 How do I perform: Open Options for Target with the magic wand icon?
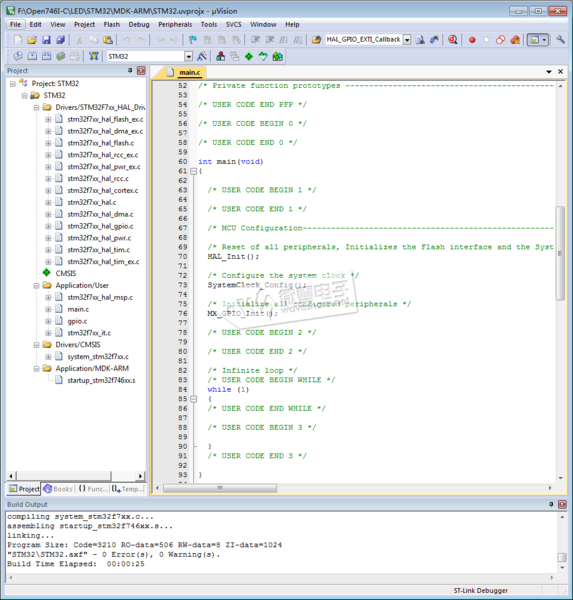(202, 57)
